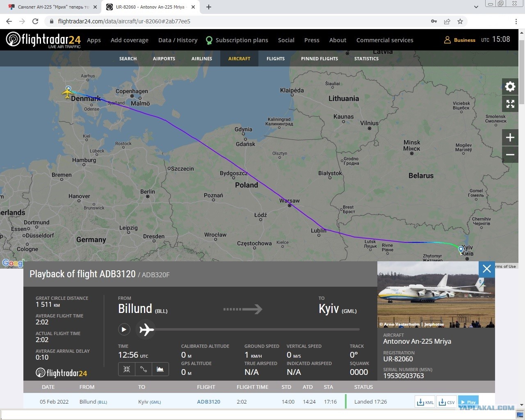Viewport: 525px width, 420px height.
Task: Click the DATE column header
Action: [48, 387]
